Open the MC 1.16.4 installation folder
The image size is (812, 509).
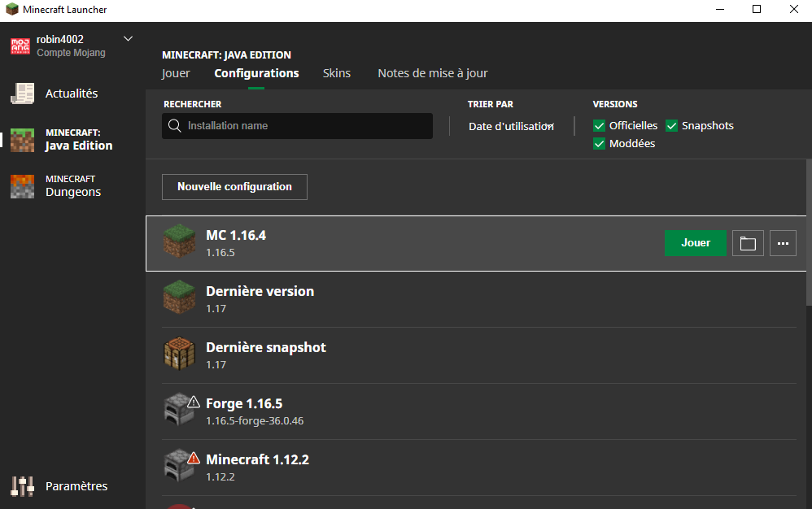pos(748,243)
